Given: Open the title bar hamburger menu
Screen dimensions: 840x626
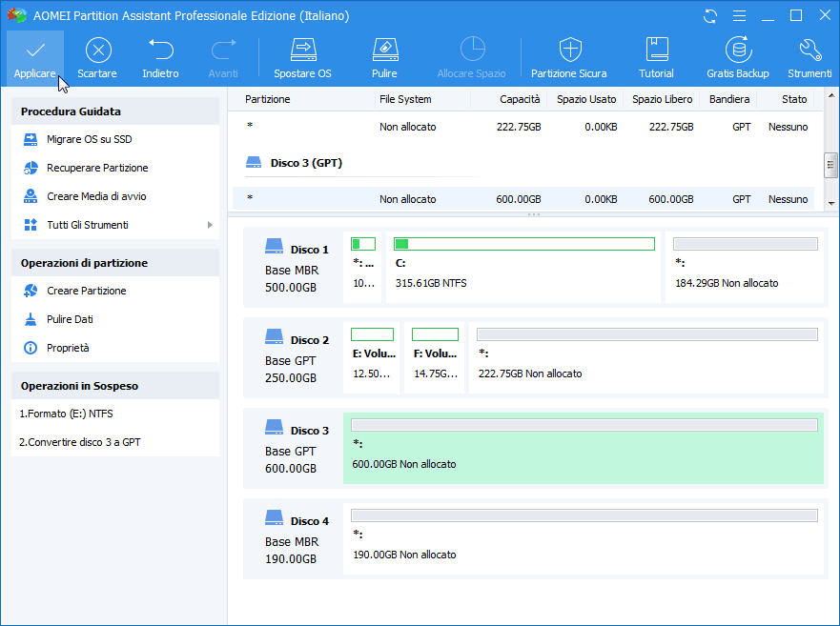Looking at the screenshot, I should pos(740,16).
